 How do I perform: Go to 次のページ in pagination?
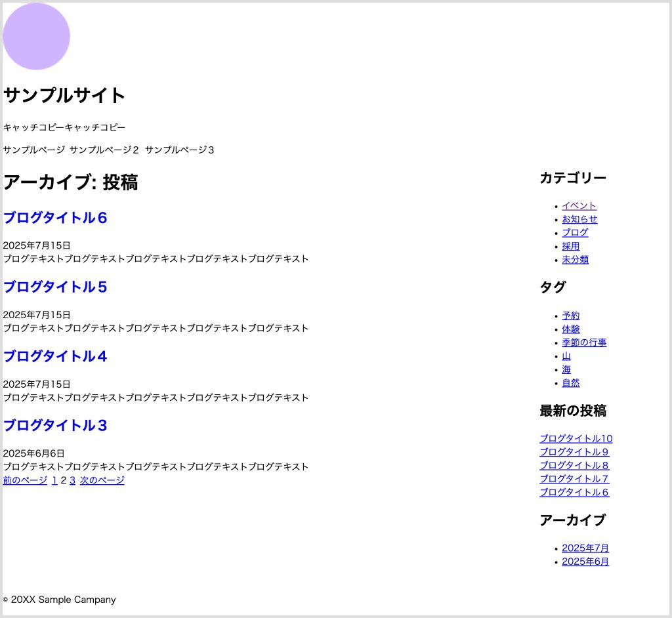pos(102,480)
